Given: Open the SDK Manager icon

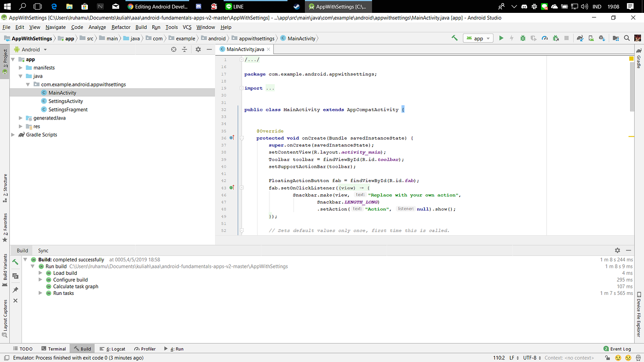Looking at the screenshot, I should tap(602, 38).
